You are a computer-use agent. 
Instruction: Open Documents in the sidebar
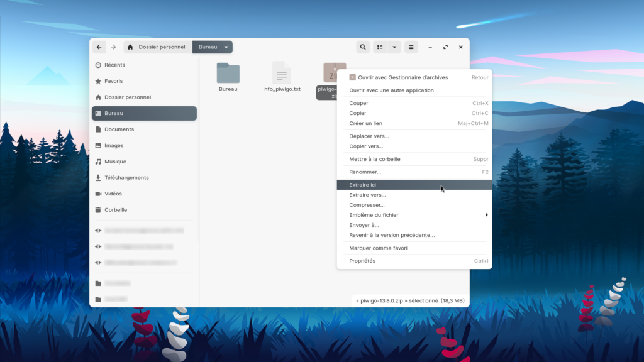click(x=144, y=129)
